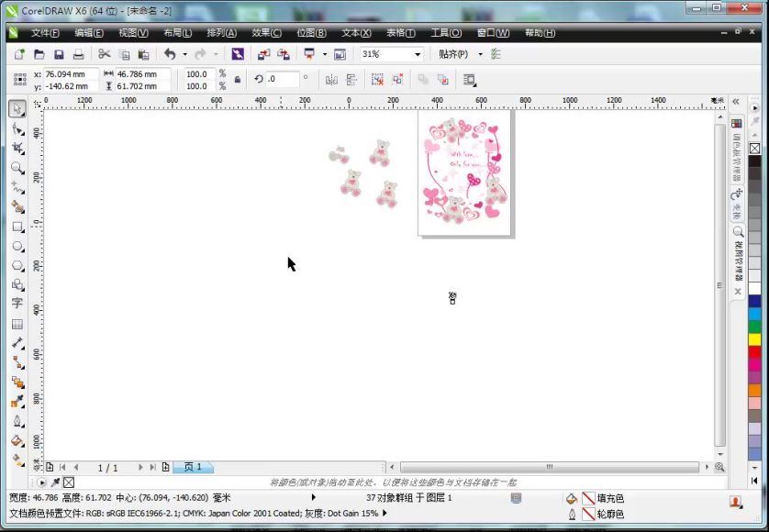Click the no-color swatch atop the palette

[755, 148]
